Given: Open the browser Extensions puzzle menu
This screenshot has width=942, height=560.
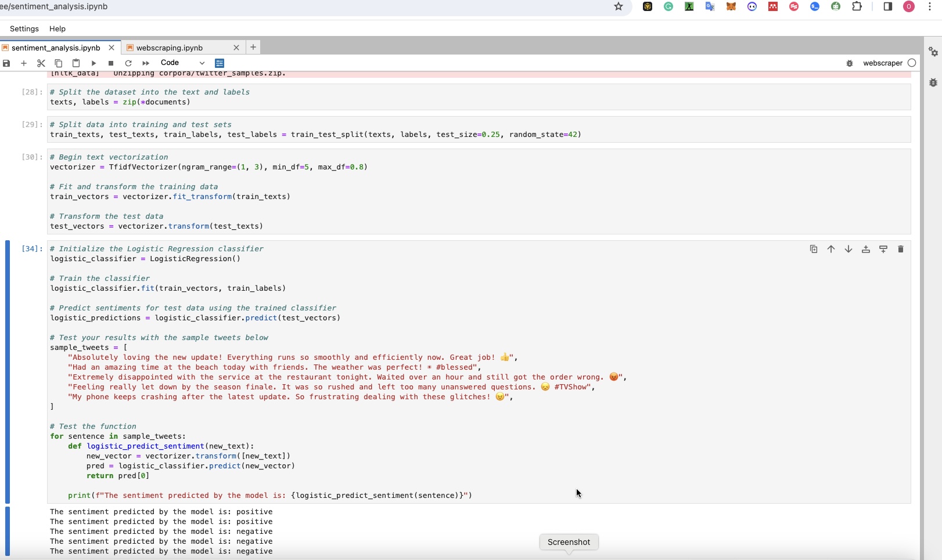Looking at the screenshot, I should point(857,6).
